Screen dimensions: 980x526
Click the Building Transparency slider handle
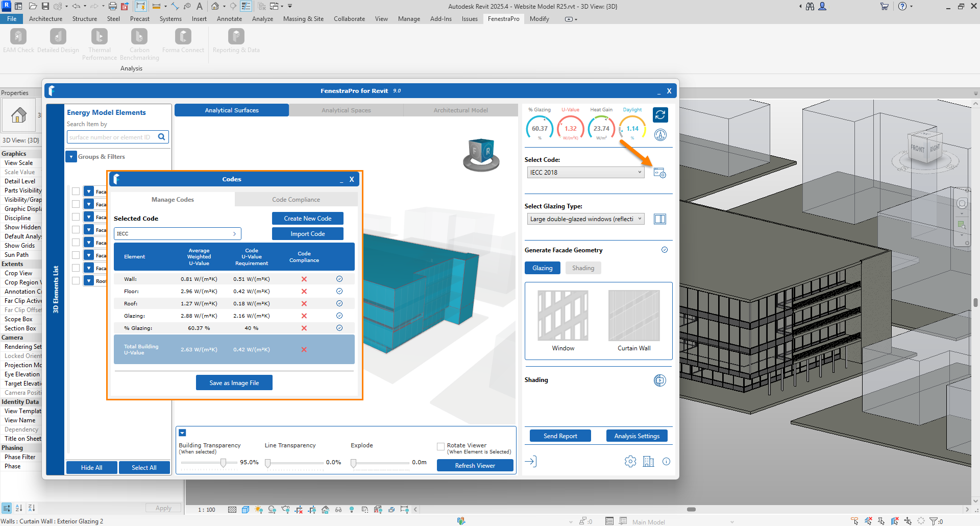point(223,463)
